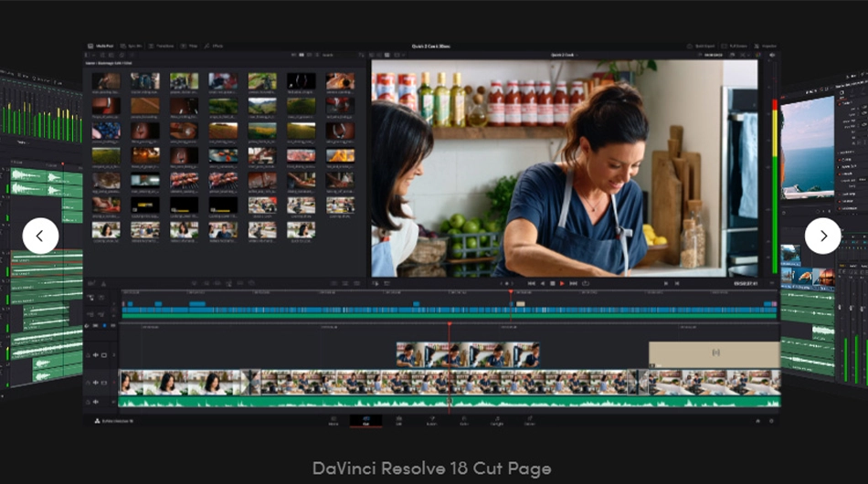Click the red Play button
This screenshot has height=484, width=868.
click(562, 283)
